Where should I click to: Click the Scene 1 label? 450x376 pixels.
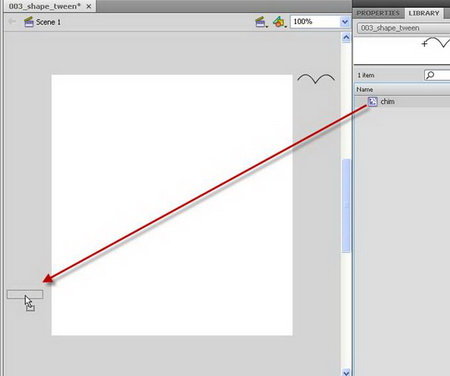(48, 22)
